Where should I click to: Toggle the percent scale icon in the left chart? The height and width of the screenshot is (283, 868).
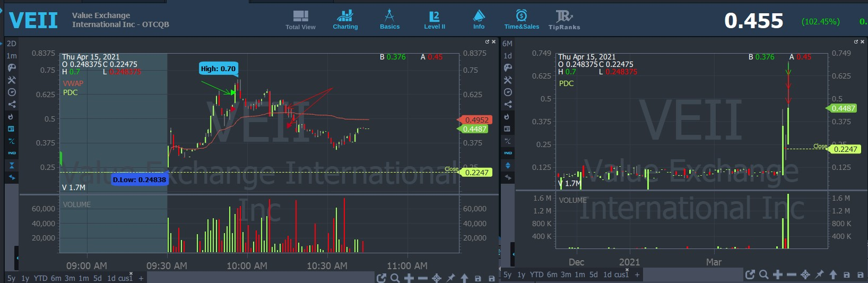[x=12, y=141]
